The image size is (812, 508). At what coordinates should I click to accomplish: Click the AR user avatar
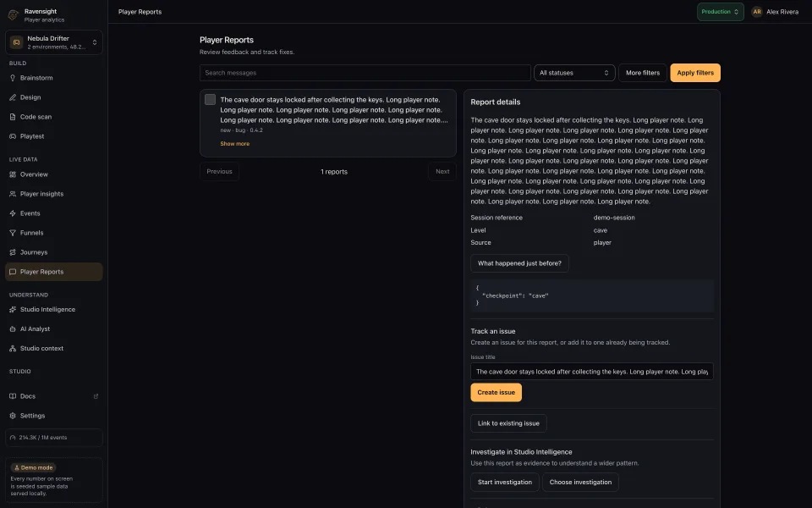tap(756, 12)
